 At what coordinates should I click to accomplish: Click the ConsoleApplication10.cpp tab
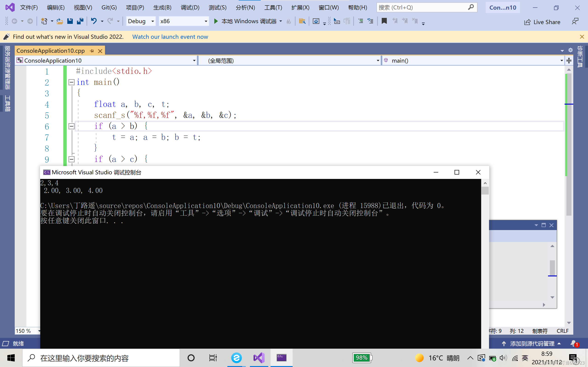(x=51, y=50)
